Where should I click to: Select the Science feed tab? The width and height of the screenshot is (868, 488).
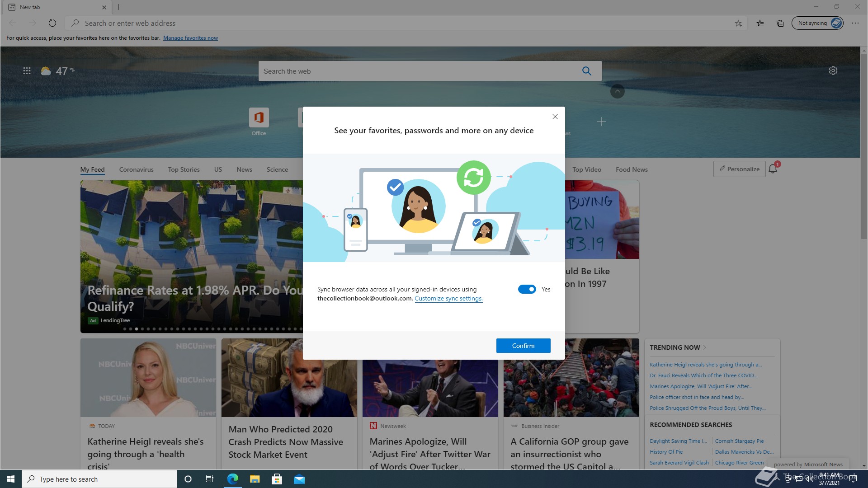[x=277, y=169]
